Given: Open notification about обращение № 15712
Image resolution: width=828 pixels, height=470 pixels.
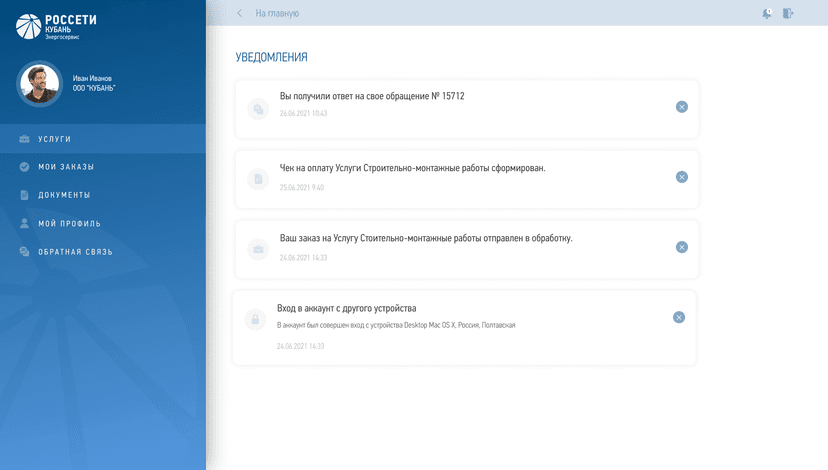Looking at the screenshot, I should pyautogui.click(x=467, y=109).
